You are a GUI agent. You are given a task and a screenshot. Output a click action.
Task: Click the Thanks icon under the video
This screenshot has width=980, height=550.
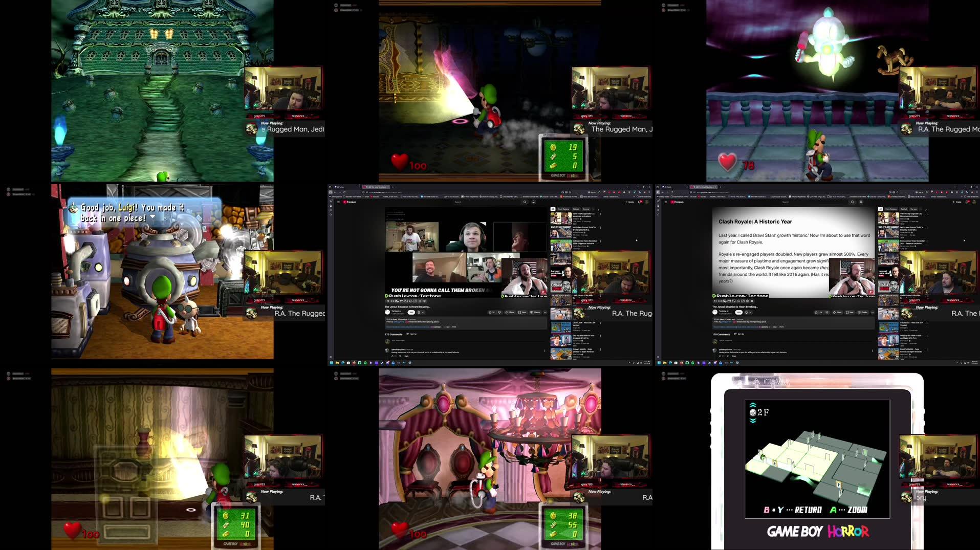coord(535,312)
